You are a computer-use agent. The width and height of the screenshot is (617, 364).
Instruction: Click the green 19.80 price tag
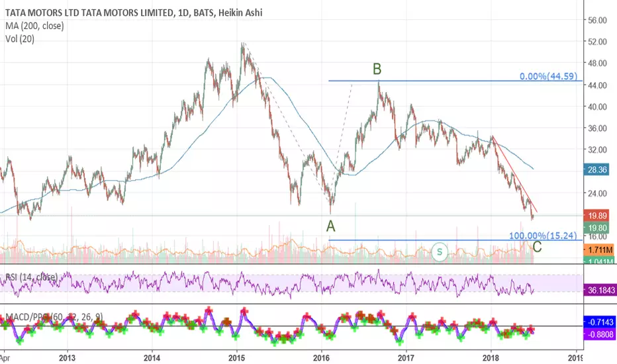[597, 228]
